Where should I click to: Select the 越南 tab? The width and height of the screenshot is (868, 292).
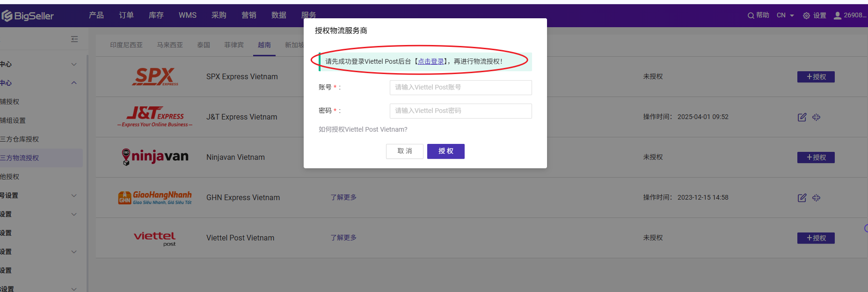(264, 45)
